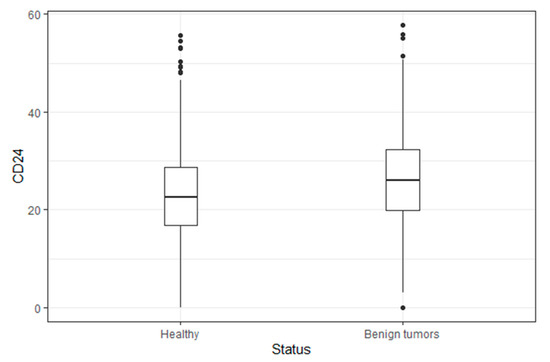
Task: Click the CD24 y-axis title
Action: (18, 166)
